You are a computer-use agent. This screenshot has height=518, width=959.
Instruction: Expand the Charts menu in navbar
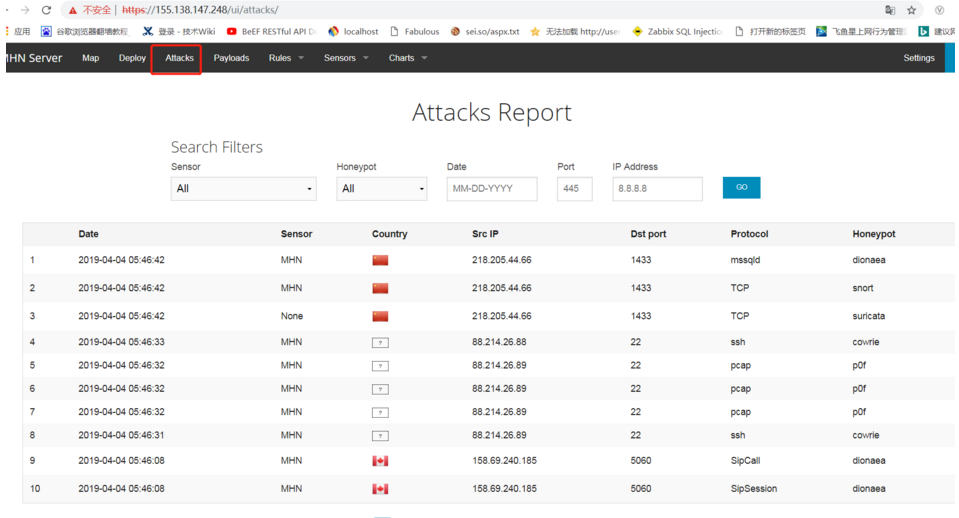point(407,58)
